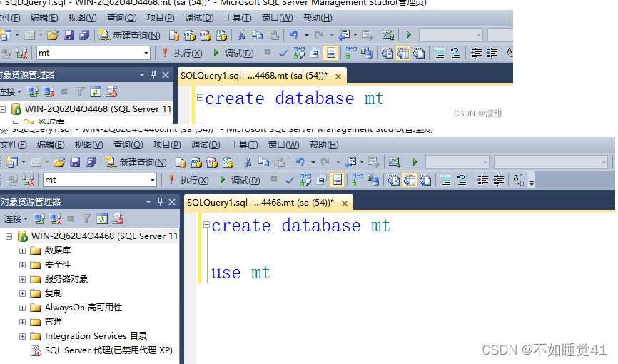Open the 查询(Q) menu in lower window
This screenshot has width=618, height=364.
128,145
